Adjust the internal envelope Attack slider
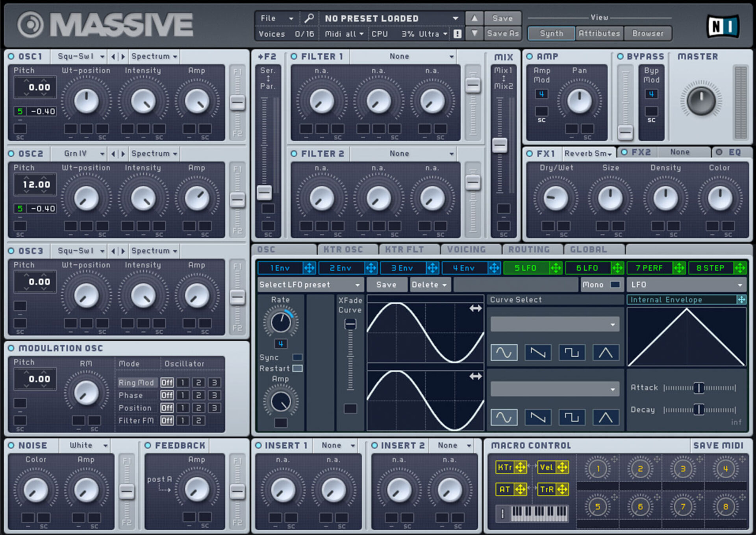The width and height of the screenshot is (756, 535). pyautogui.click(x=699, y=388)
